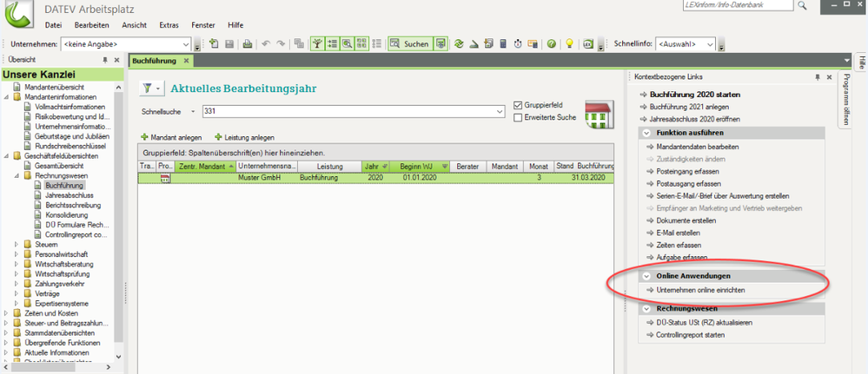Open the Schnellinfo Auswahl dropdown
Viewport: 868px width, 374px height.
coord(710,44)
